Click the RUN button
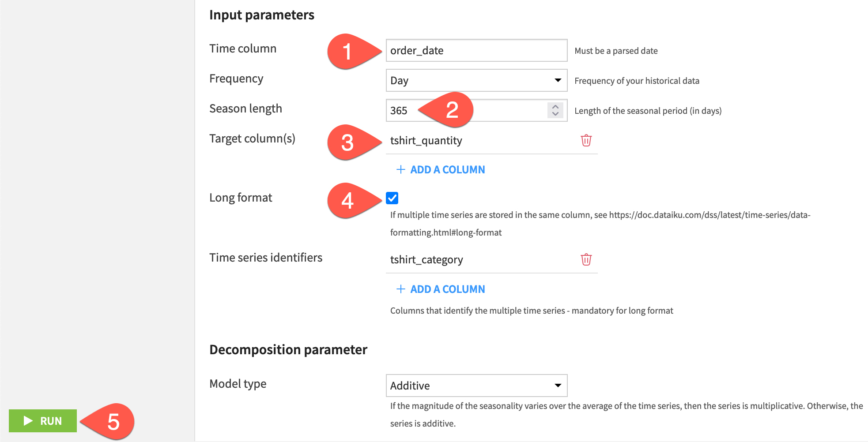This screenshot has width=868, height=442. click(42, 421)
